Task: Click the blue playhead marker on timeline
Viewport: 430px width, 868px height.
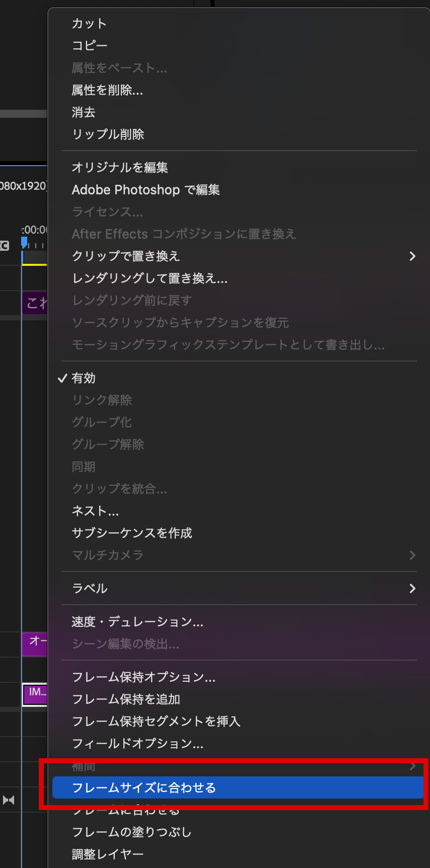Action: point(24,243)
